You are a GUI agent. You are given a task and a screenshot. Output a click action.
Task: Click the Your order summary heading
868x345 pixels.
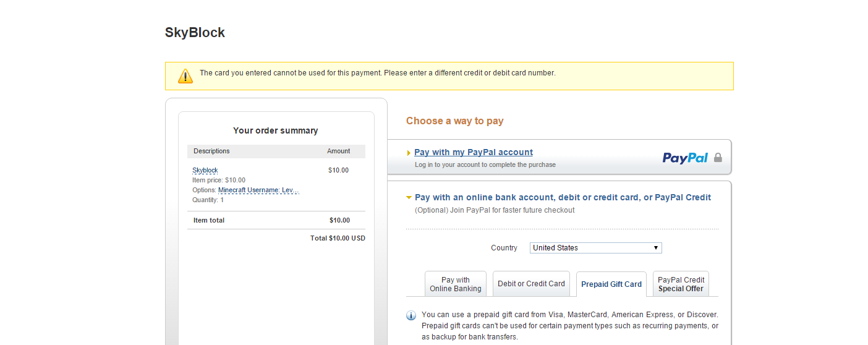[x=276, y=130]
